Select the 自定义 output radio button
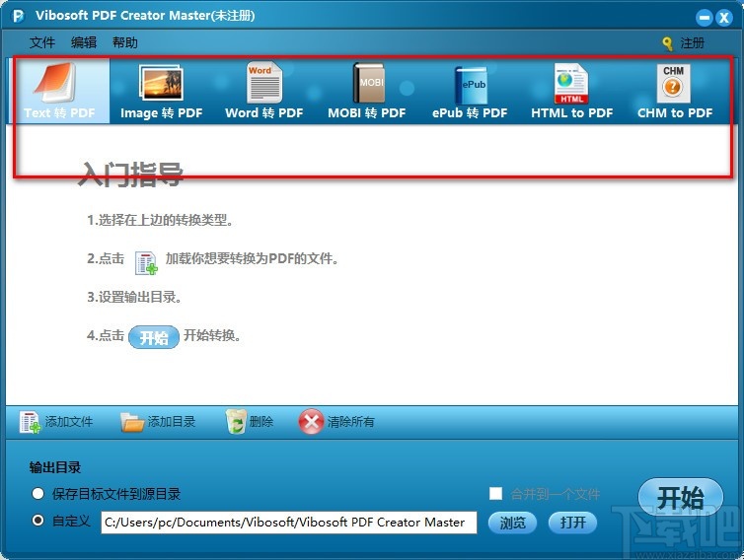744x560 pixels. [37, 521]
